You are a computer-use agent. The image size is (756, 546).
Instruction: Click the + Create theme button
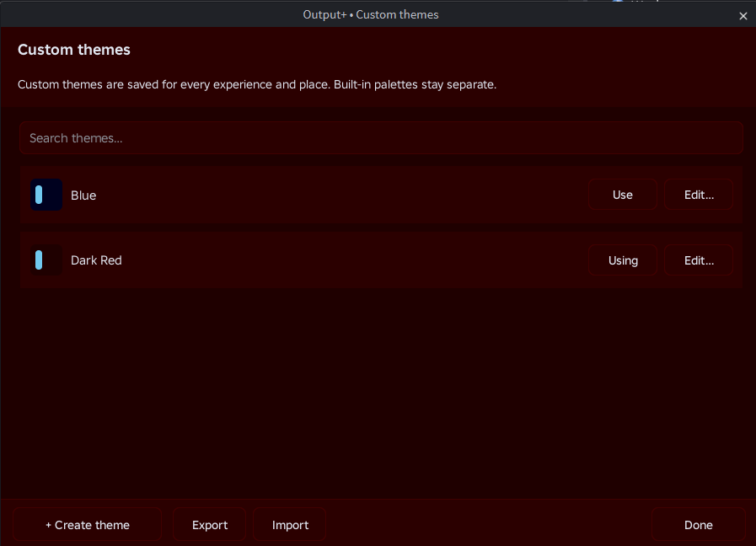coord(88,525)
